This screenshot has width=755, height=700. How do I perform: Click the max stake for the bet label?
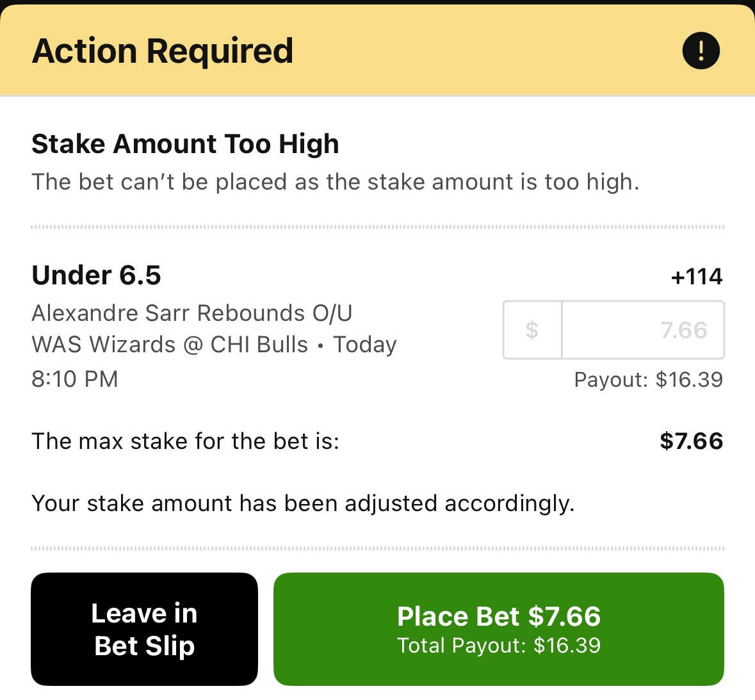186,441
